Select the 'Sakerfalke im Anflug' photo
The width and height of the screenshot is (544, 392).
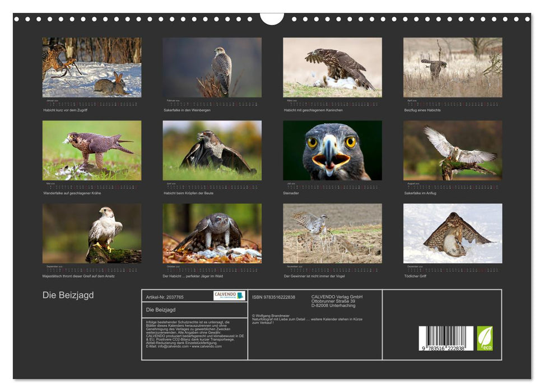pos(453,150)
